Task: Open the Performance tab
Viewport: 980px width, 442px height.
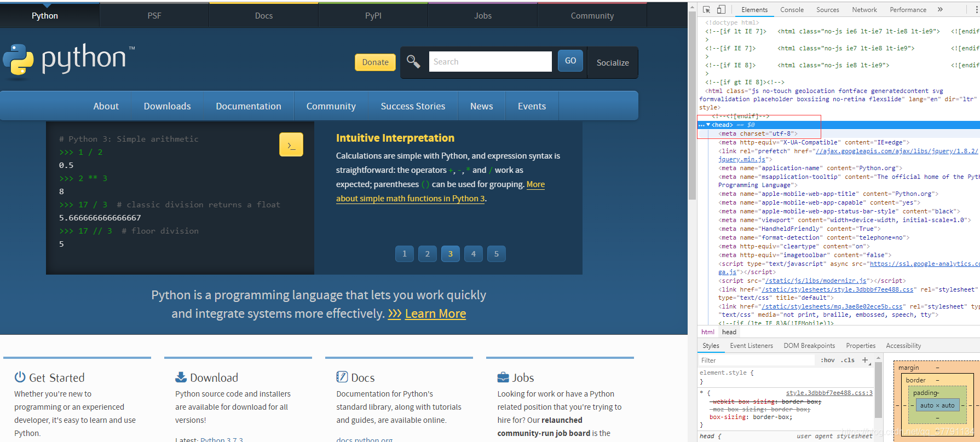Action: click(908, 10)
